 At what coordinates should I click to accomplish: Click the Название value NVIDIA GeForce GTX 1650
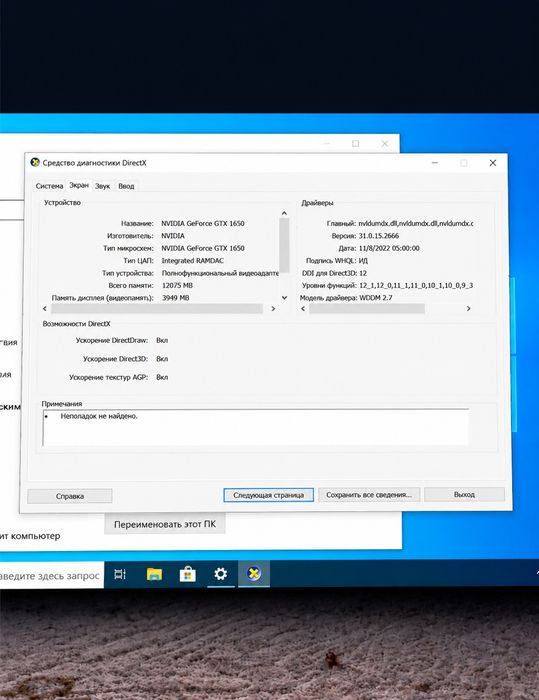[x=203, y=223]
